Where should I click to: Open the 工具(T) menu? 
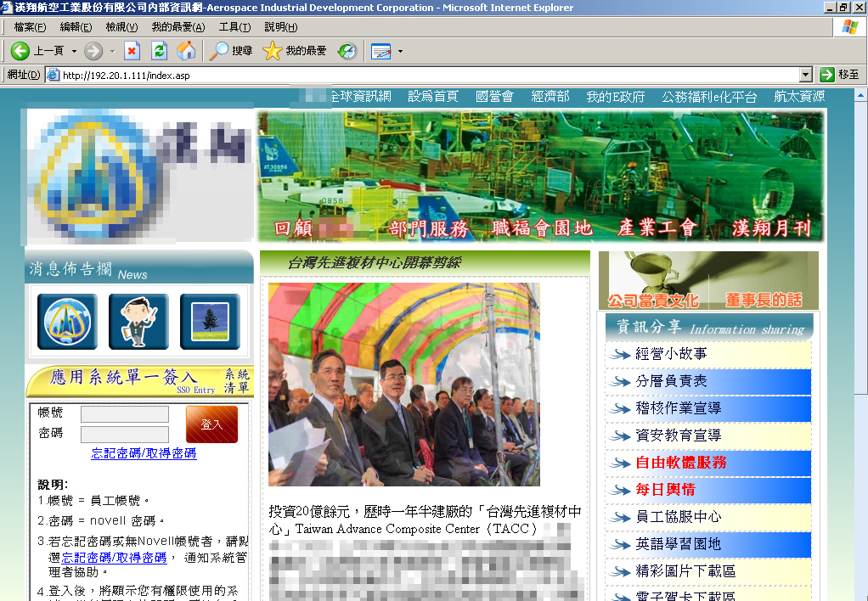pos(234,27)
